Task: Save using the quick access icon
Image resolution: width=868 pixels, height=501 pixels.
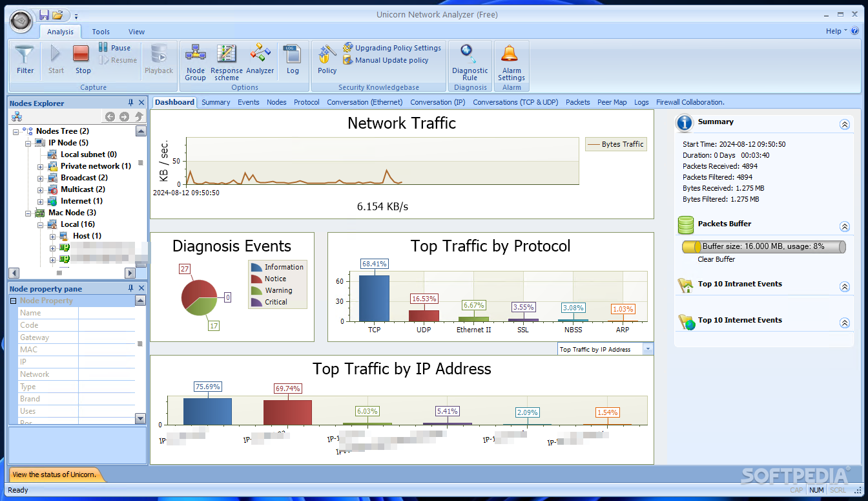Action: pos(44,15)
